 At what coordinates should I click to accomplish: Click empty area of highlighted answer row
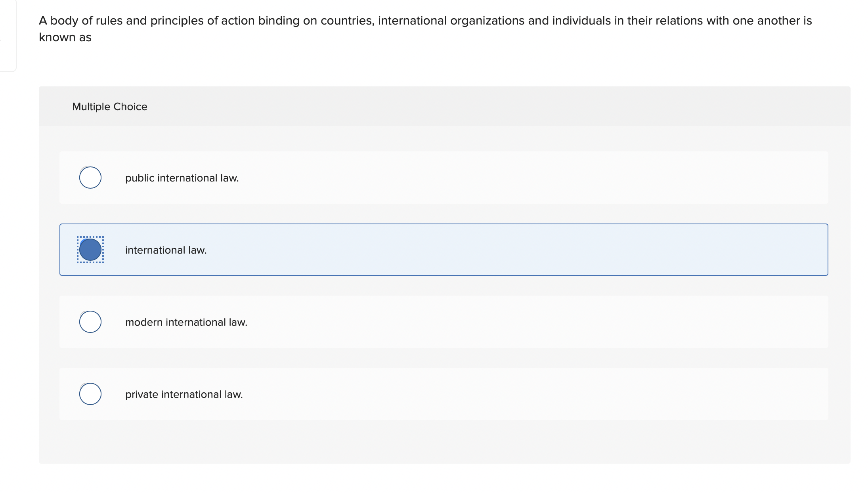515,250
